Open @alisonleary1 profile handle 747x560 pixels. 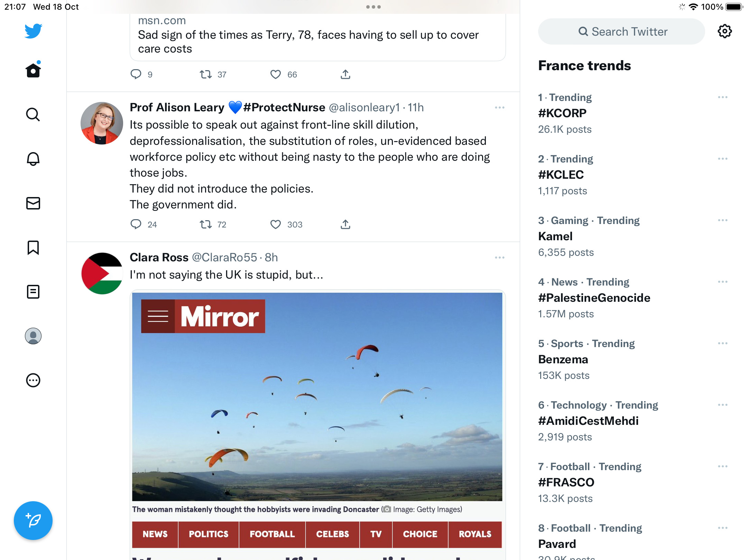[364, 108]
